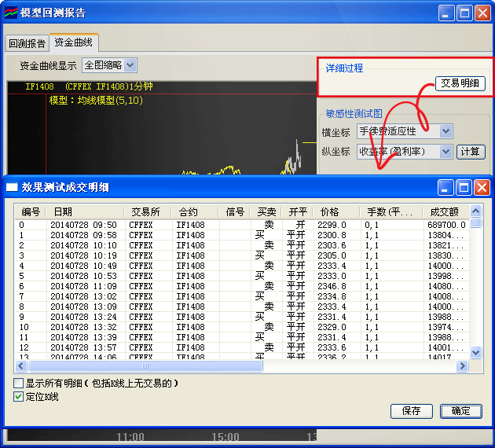Click the 保存 button
495x448 pixels.
pos(412,411)
